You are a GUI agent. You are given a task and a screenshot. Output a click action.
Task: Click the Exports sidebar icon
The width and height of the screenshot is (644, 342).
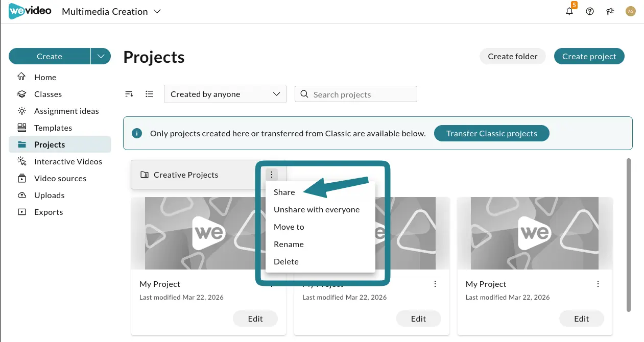click(21, 212)
